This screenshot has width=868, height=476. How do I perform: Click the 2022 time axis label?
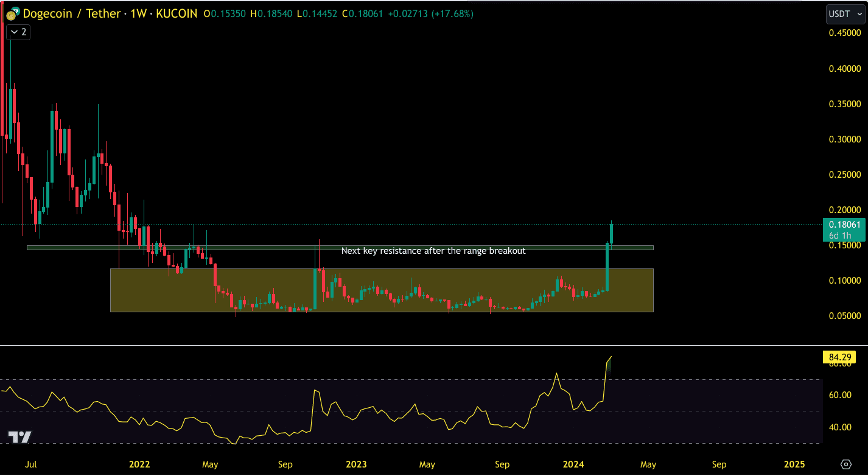pyautogui.click(x=139, y=464)
